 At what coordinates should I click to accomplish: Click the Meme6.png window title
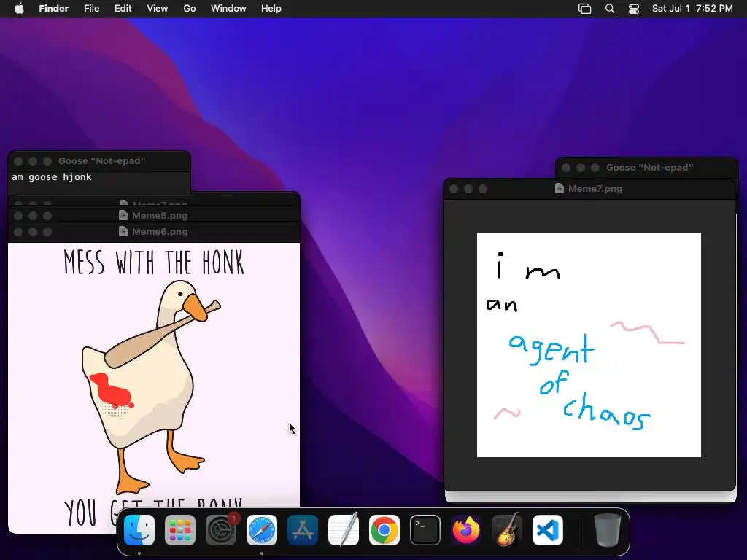tap(160, 231)
